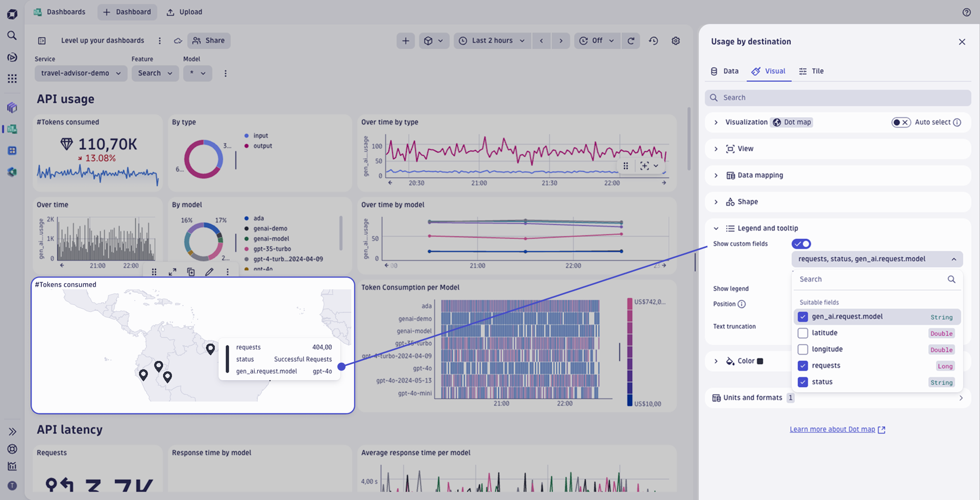Click the refresh dashboard icon

point(631,40)
